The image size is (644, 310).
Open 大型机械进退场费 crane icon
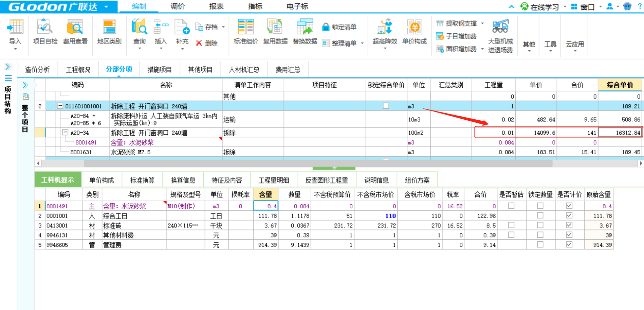pyautogui.click(x=500, y=27)
